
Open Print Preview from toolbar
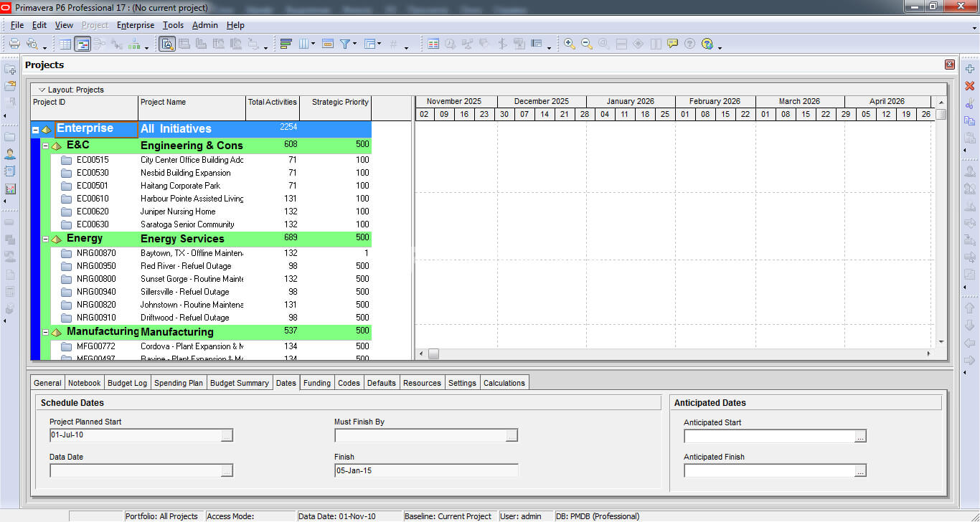32,44
